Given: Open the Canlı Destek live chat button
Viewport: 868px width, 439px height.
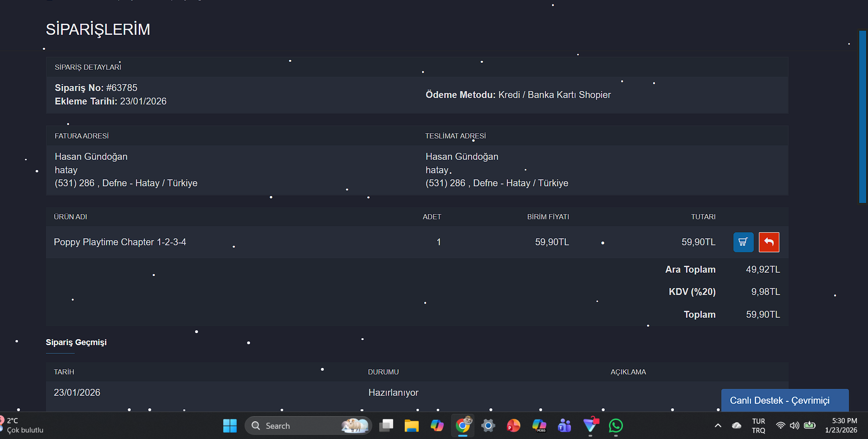Looking at the screenshot, I should 785,400.
